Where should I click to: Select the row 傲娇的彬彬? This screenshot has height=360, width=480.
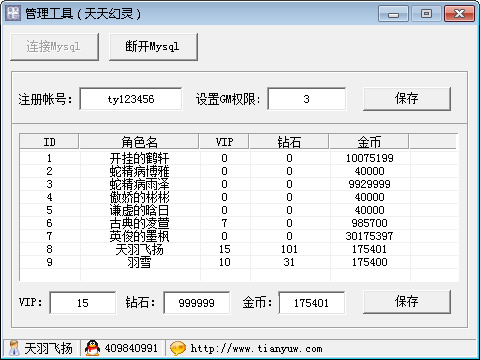tap(239, 197)
